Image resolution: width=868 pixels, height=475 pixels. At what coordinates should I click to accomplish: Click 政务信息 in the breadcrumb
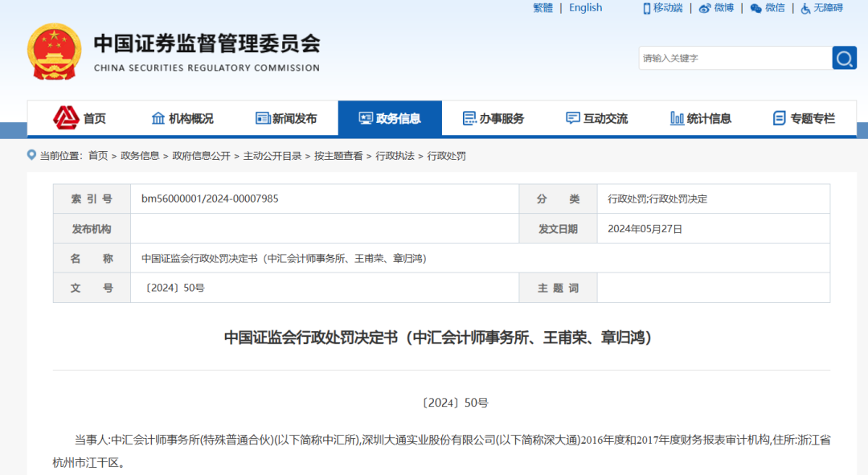pos(140,156)
